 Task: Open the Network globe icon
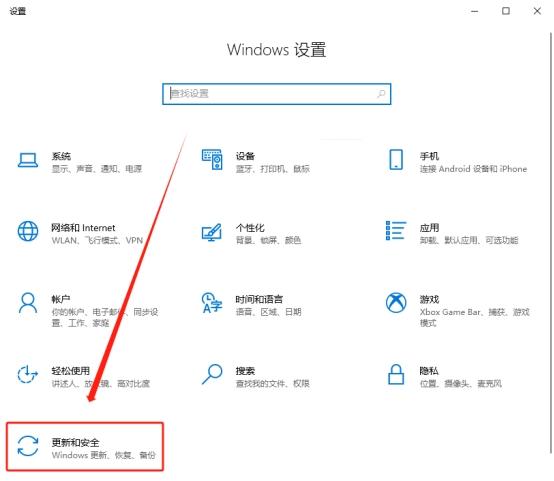point(28,231)
